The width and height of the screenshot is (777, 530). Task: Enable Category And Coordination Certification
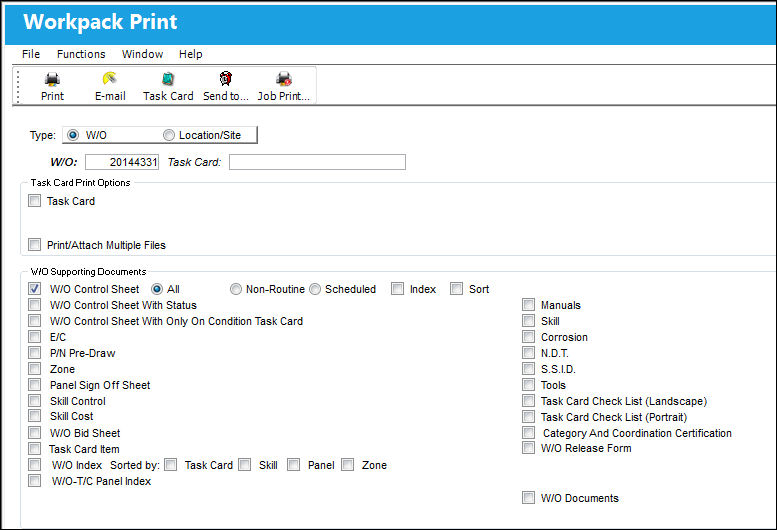[528, 432]
